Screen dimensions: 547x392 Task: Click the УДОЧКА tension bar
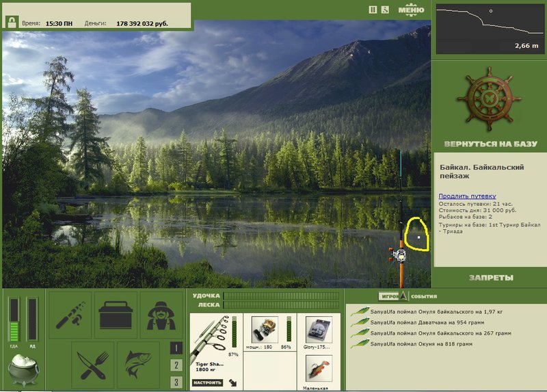[x=281, y=296]
